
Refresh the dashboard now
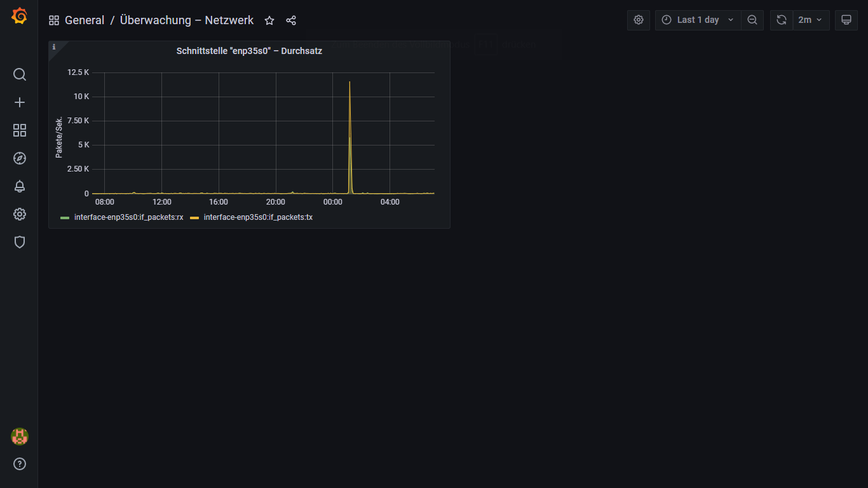coord(782,20)
